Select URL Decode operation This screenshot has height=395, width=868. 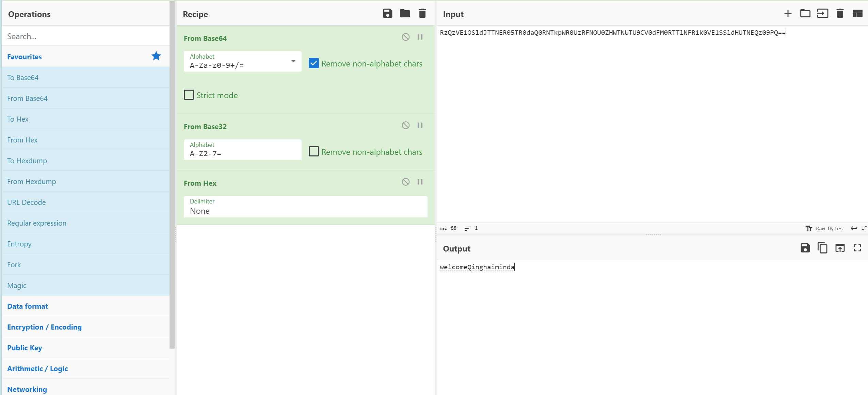pyautogui.click(x=27, y=202)
